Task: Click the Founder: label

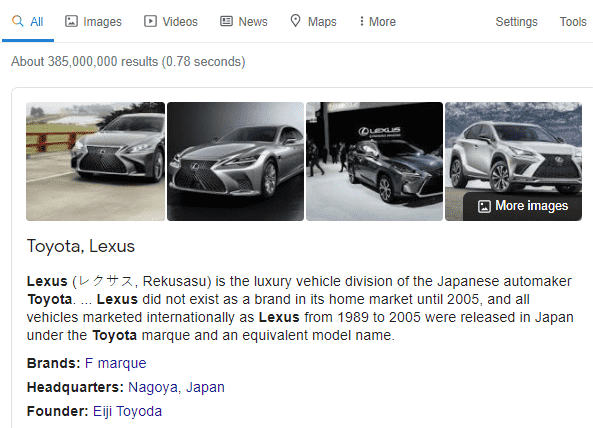Action: click(57, 411)
